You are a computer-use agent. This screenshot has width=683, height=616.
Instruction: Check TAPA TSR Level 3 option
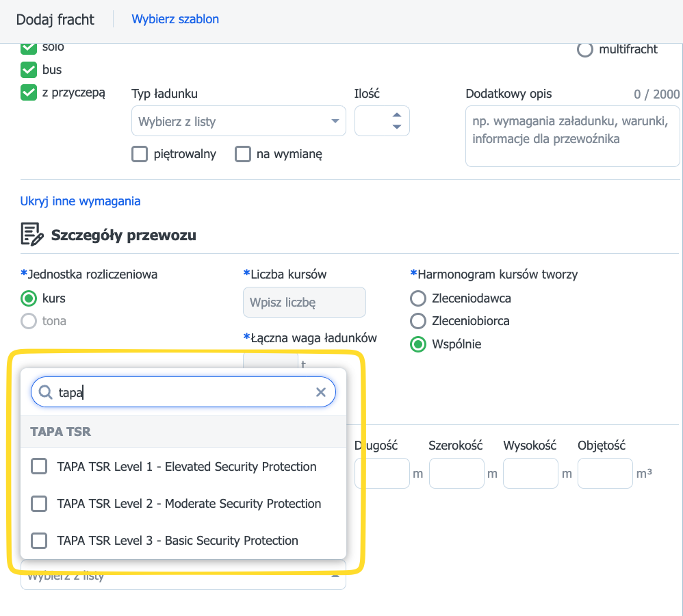[x=39, y=540]
